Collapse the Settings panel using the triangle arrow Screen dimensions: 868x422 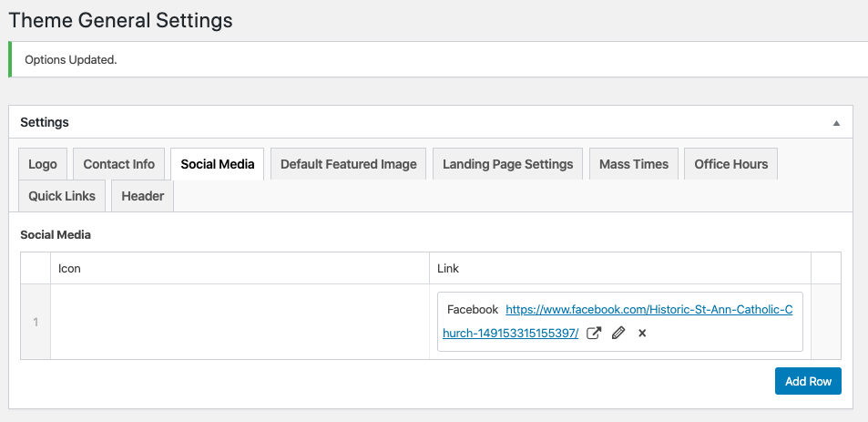(x=836, y=122)
